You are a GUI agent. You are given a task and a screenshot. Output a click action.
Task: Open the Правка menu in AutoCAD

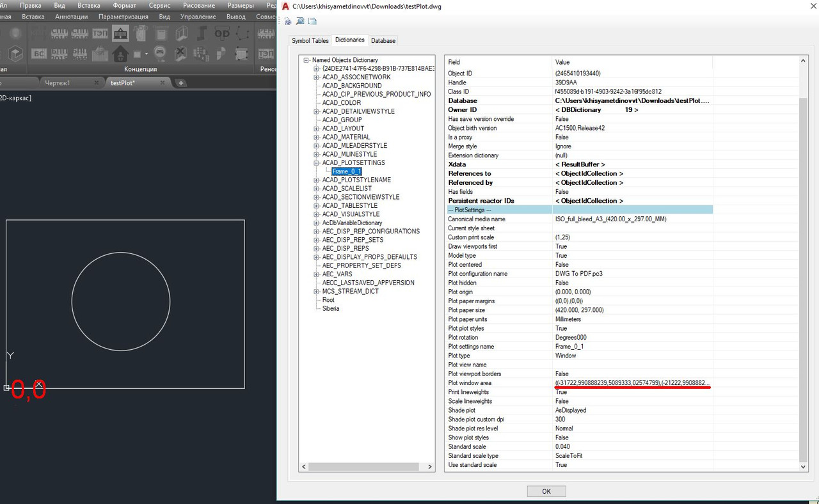click(x=30, y=5)
